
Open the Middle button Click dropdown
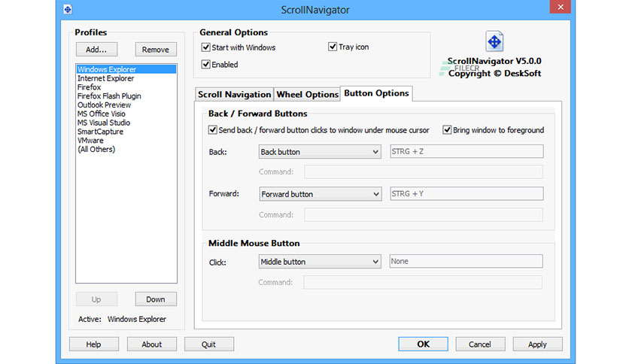pos(320,262)
